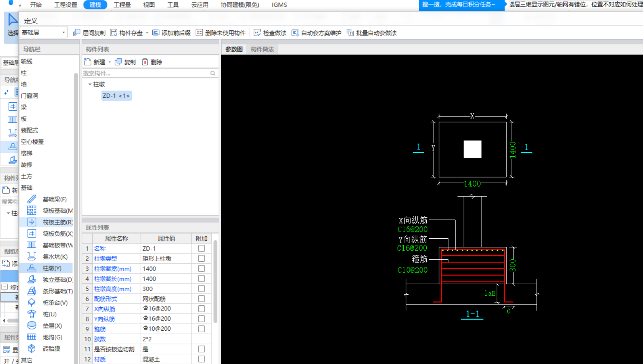
Task: Click the 删除未使用构件 icon
Action: click(199, 33)
